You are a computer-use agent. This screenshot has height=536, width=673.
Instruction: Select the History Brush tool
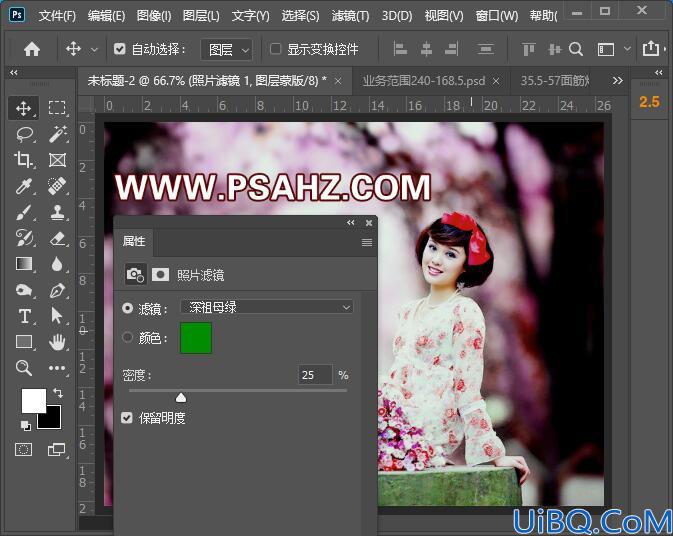pyautogui.click(x=24, y=238)
